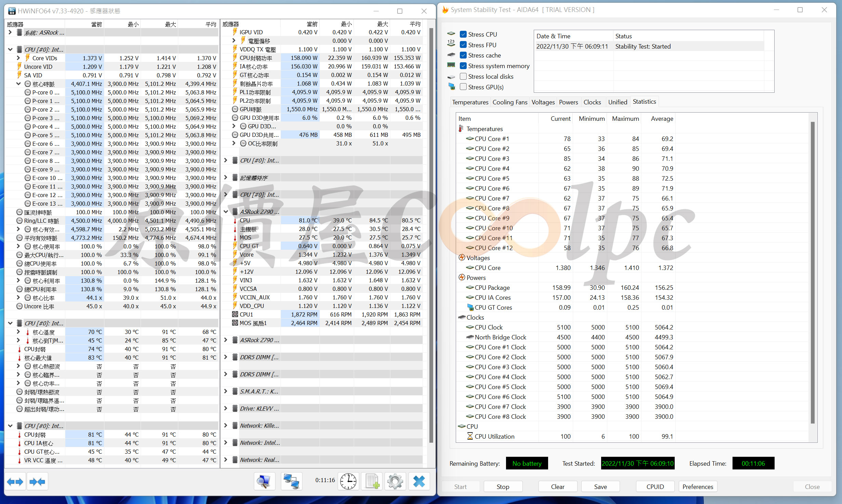Click the Elapsed Time 00:11:06 display
The image size is (842, 504).
pos(753,463)
